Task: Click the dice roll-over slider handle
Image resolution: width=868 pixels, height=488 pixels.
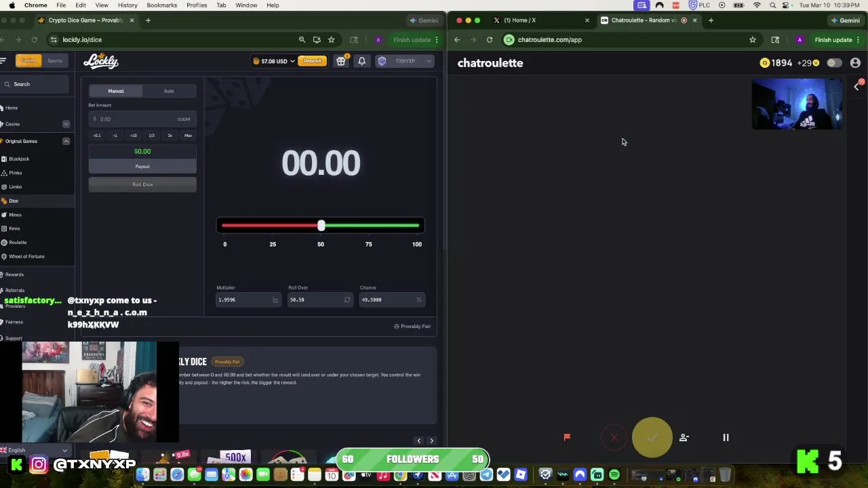Action: tap(321, 226)
